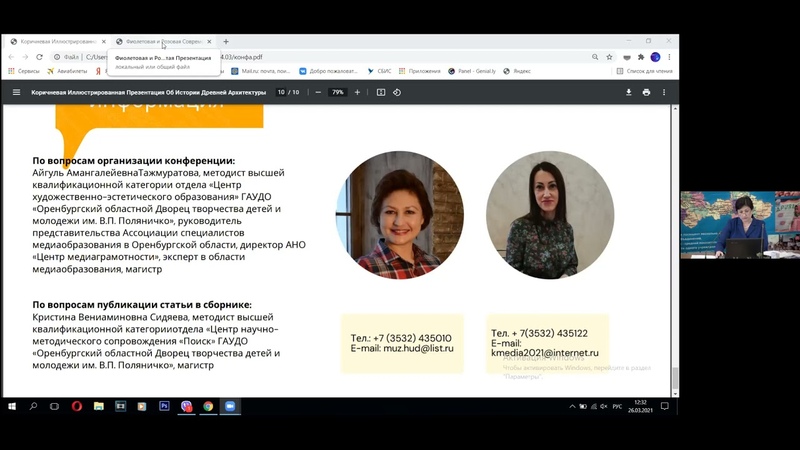This screenshot has height=450, width=800.
Task: Show hidden system tray icons
Action: (572, 407)
